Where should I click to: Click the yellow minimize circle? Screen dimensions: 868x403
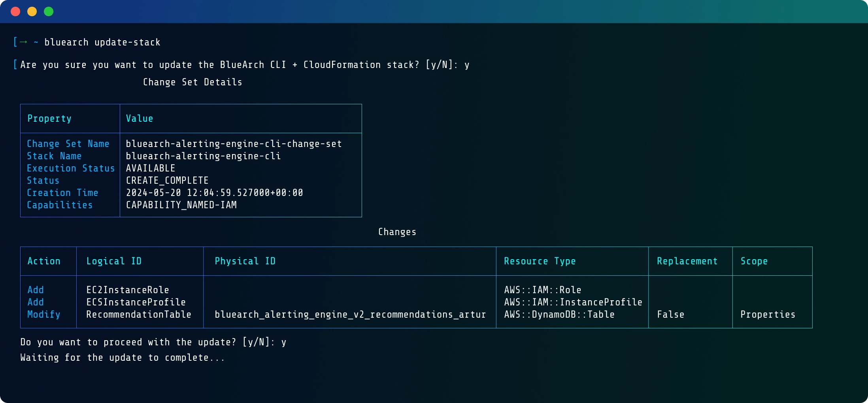[32, 11]
